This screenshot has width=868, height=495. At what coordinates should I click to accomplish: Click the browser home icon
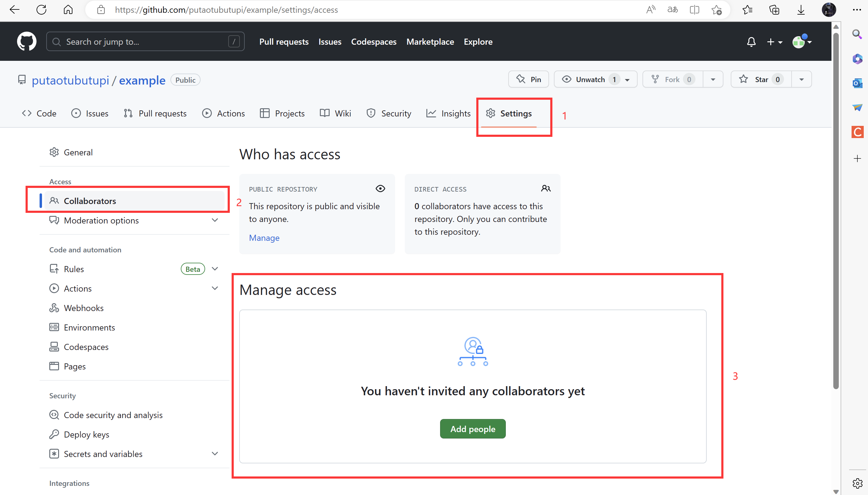[68, 9]
